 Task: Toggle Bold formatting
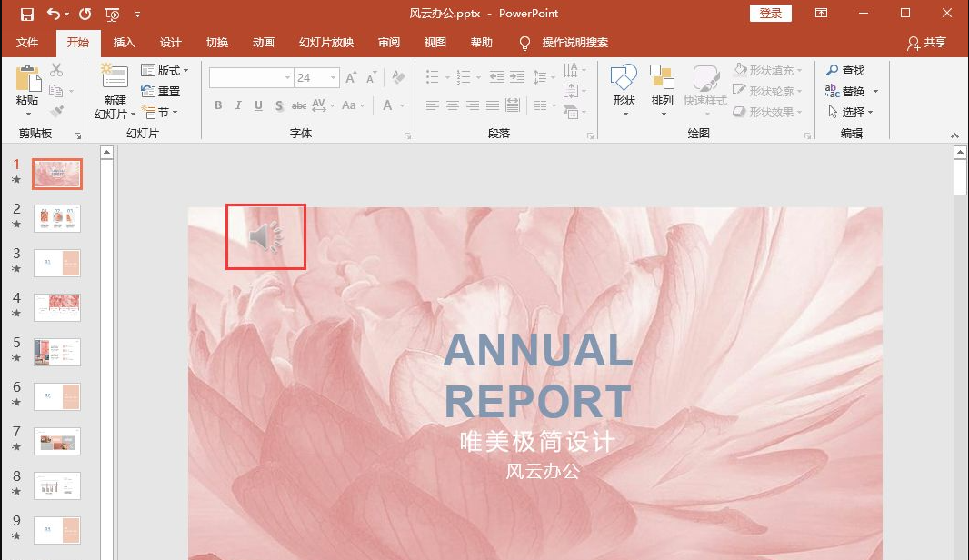[218, 105]
